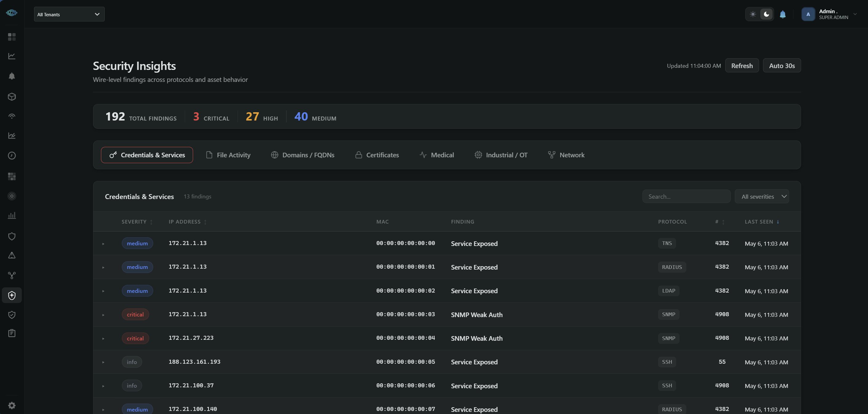868x414 pixels.
Task: Switch to the Certificates tab
Action: (x=377, y=155)
